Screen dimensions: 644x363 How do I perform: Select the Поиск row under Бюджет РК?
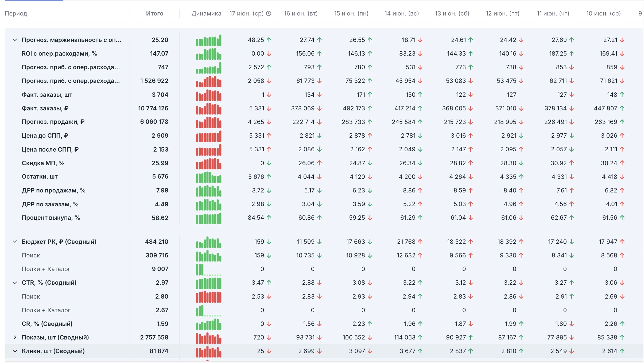pyautogui.click(x=31, y=256)
